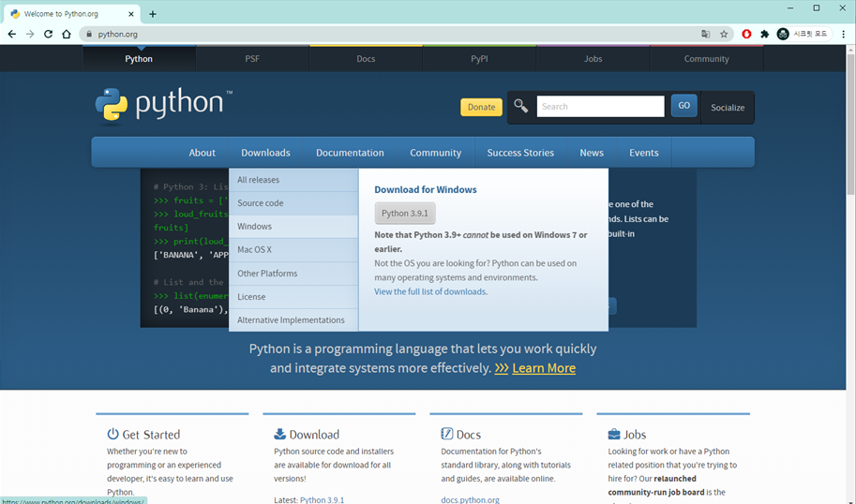Viewport: 856px width, 504px height.
Task: Open View the full list of downloads link
Action: point(429,292)
